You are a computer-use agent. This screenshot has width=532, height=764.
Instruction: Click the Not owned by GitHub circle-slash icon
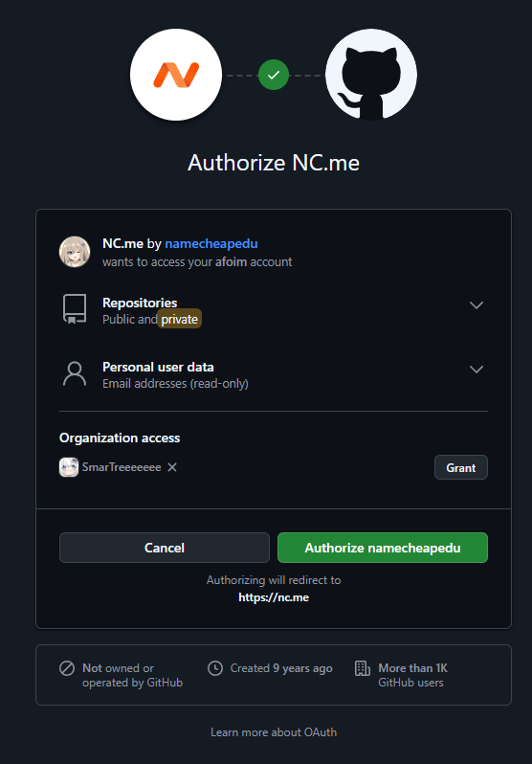click(67, 668)
